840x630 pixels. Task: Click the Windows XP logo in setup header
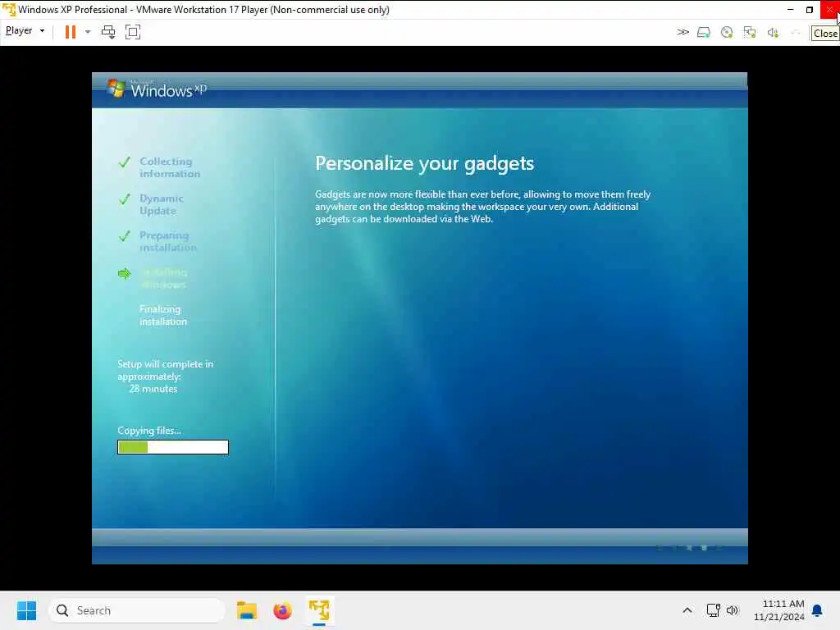pos(157,89)
